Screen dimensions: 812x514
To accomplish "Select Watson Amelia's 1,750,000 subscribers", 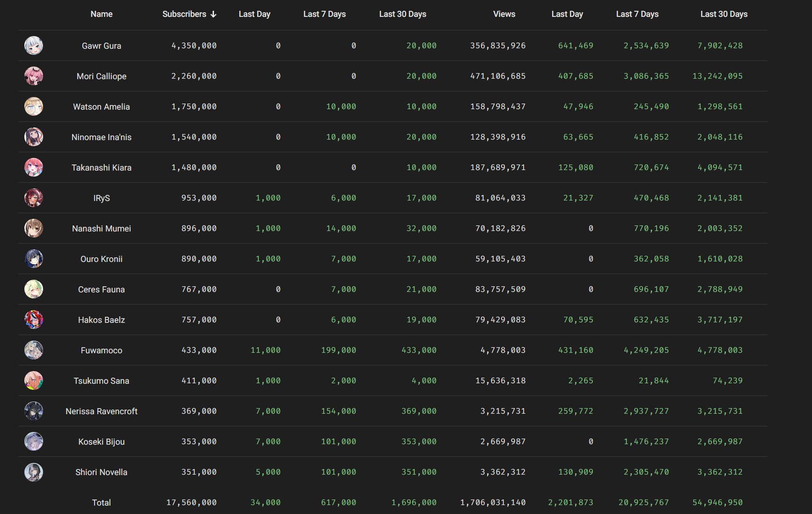I will click(194, 106).
